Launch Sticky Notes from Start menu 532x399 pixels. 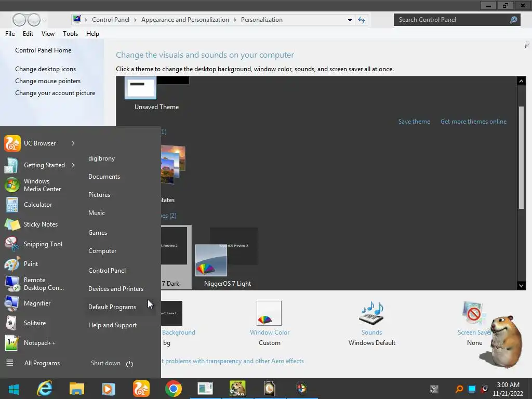[40, 224]
